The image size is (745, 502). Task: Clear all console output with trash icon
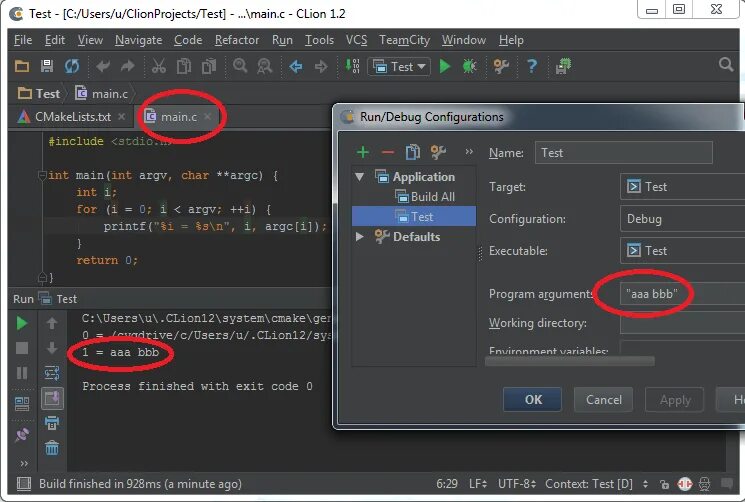pos(52,447)
